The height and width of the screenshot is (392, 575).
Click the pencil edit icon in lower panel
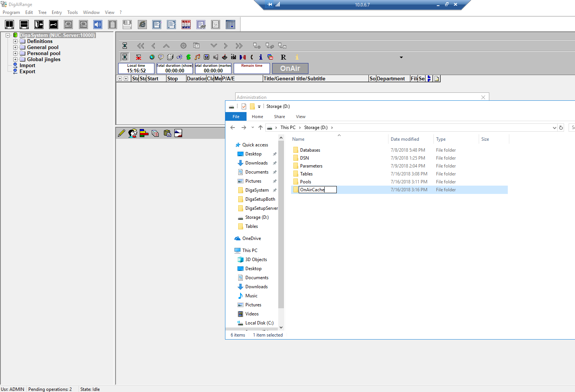122,133
